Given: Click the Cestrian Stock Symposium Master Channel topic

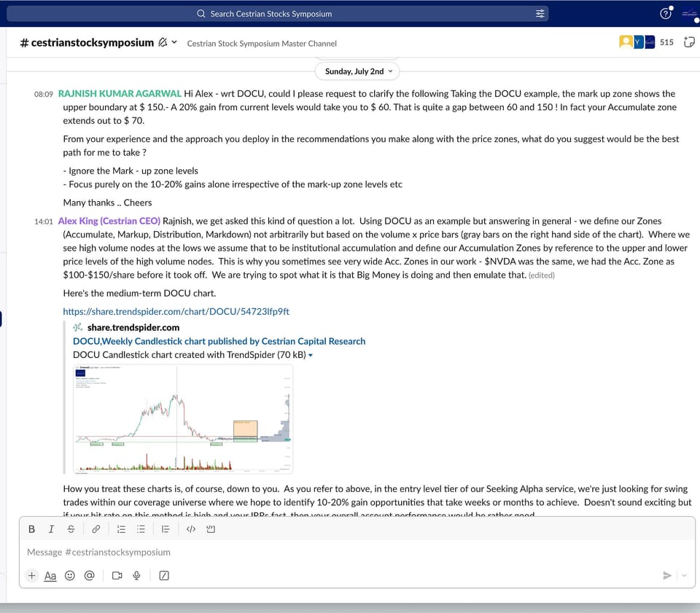Looking at the screenshot, I should click(x=262, y=43).
